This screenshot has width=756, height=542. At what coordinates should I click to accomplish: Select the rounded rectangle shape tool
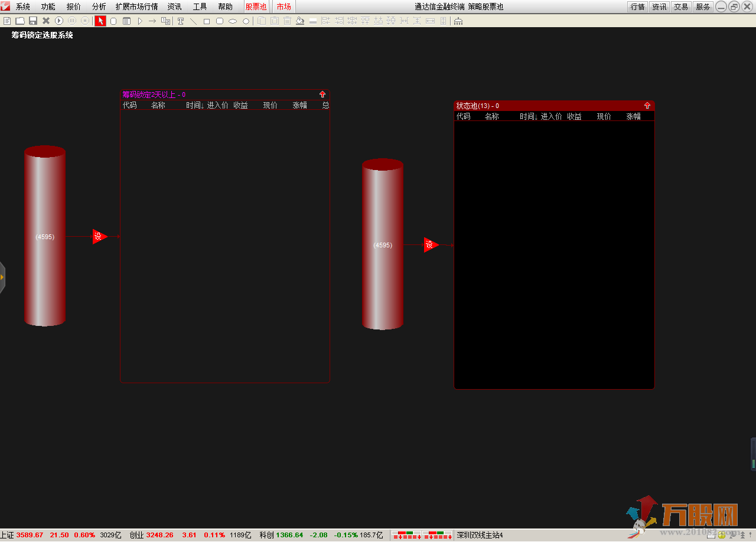click(220, 21)
